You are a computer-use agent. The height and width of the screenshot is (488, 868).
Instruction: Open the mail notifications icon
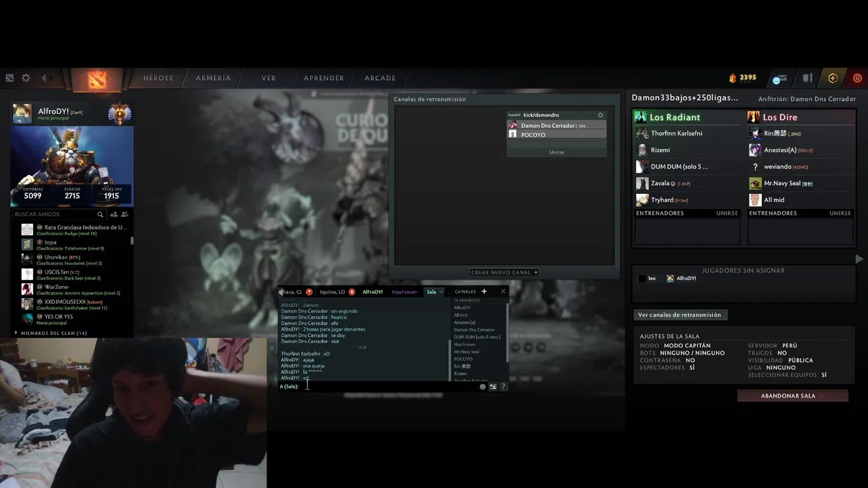point(779,79)
